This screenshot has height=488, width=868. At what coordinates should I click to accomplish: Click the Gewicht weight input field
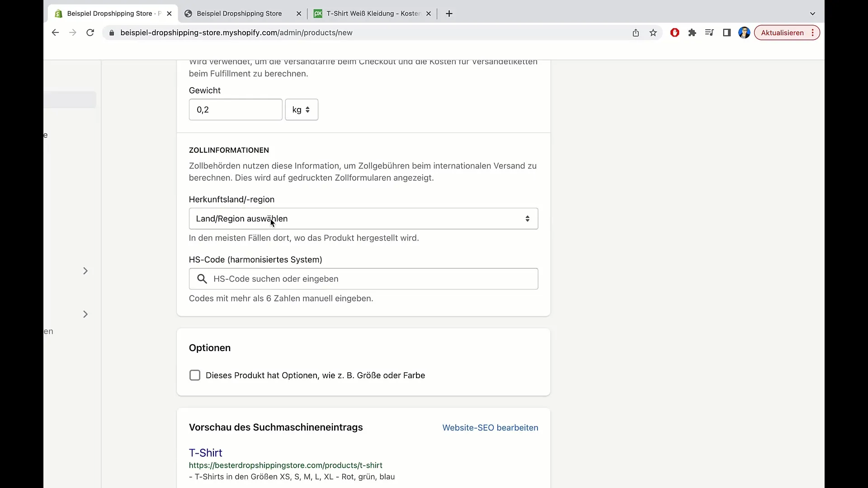236,110
